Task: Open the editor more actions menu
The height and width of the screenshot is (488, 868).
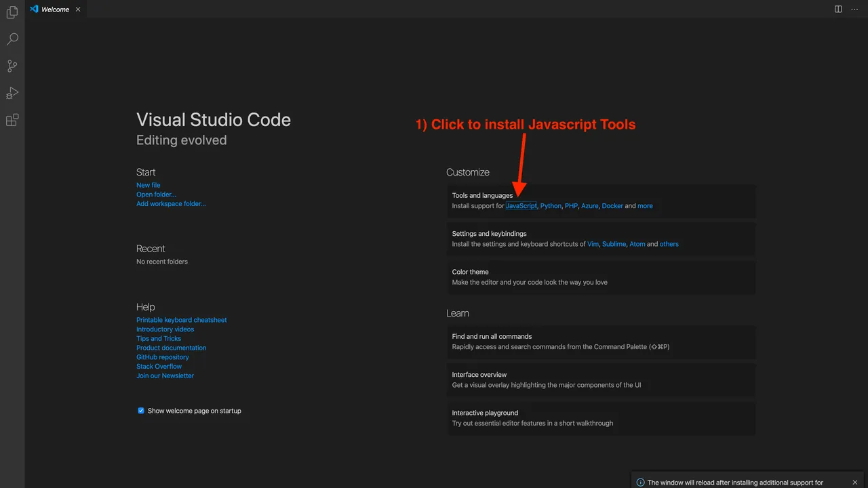Action: click(x=855, y=9)
